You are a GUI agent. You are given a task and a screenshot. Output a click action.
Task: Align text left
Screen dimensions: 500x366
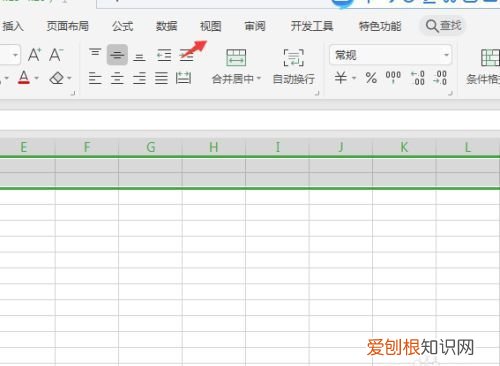[x=95, y=78]
